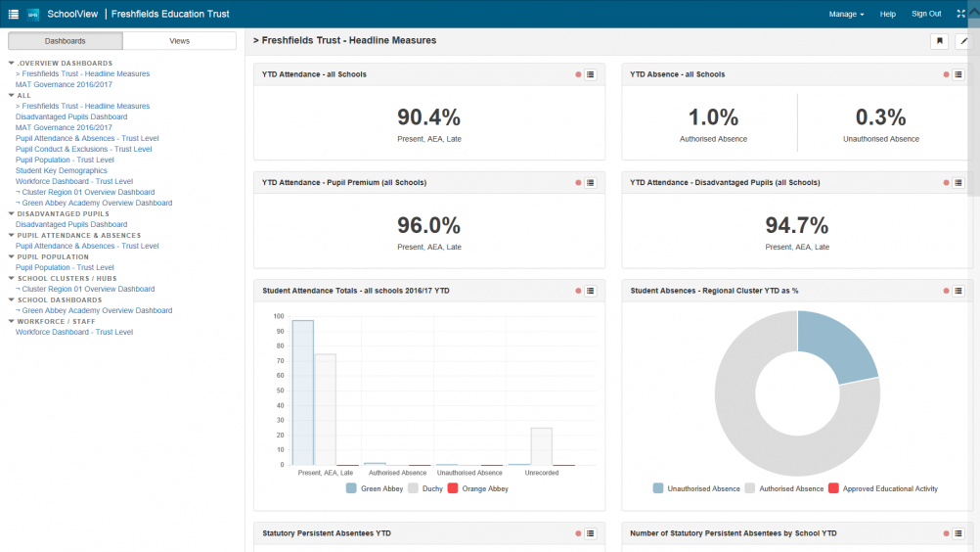Click Sign Out in the top bar

pos(925,14)
